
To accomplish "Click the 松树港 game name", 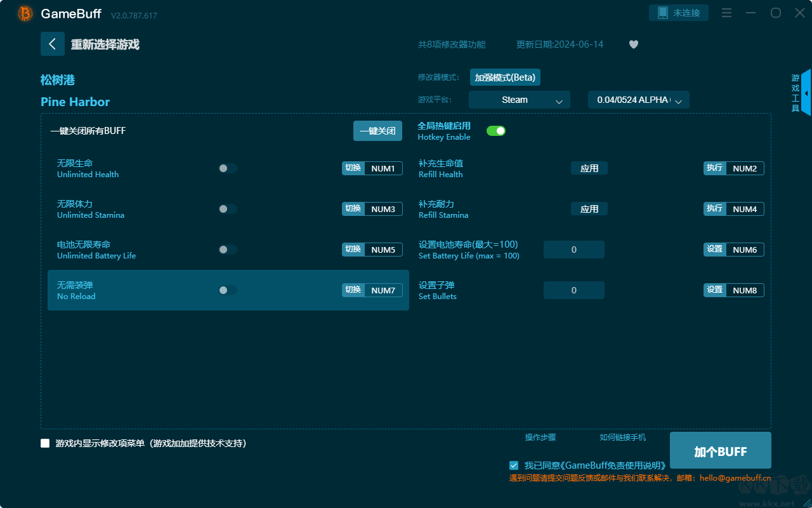I will point(58,80).
